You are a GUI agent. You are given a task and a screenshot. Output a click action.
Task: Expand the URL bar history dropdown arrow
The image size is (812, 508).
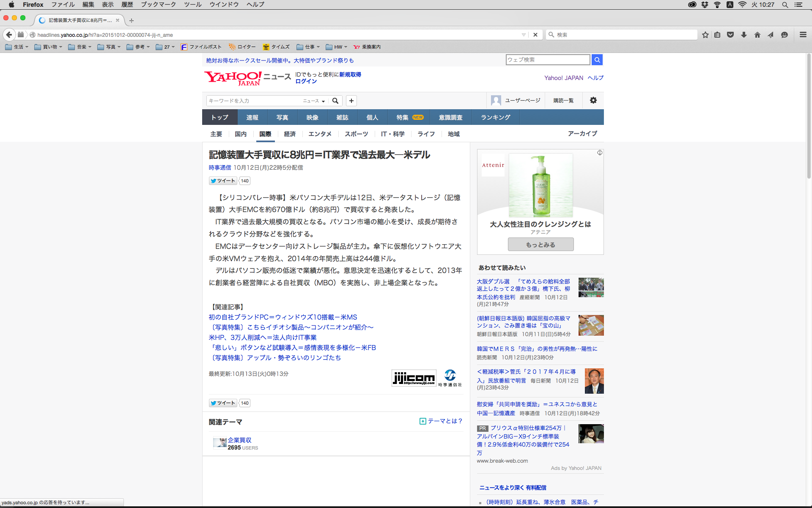point(524,35)
